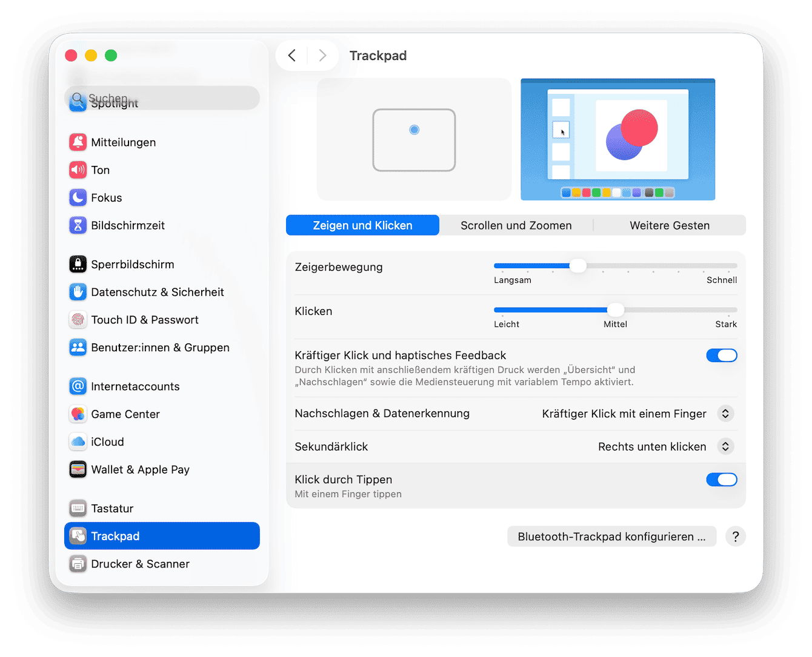Disable Kräftiger Klick und haptisches Feedback
Viewport: 812px width, 657px height.
(722, 355)
